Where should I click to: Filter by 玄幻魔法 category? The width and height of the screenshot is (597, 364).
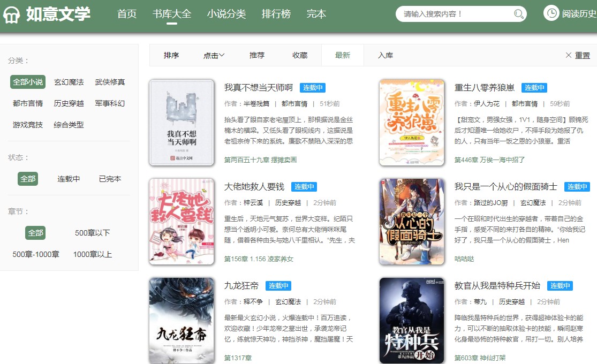[x=69, y=82]
